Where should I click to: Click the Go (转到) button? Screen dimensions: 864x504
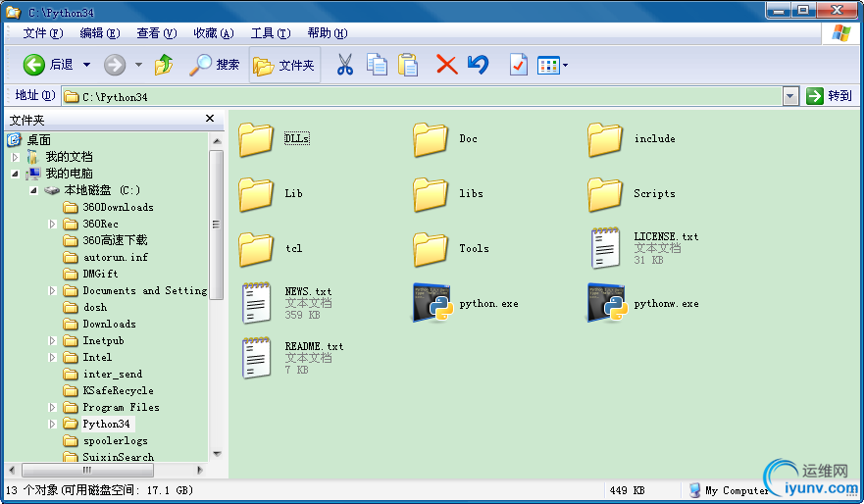(829, 96)
